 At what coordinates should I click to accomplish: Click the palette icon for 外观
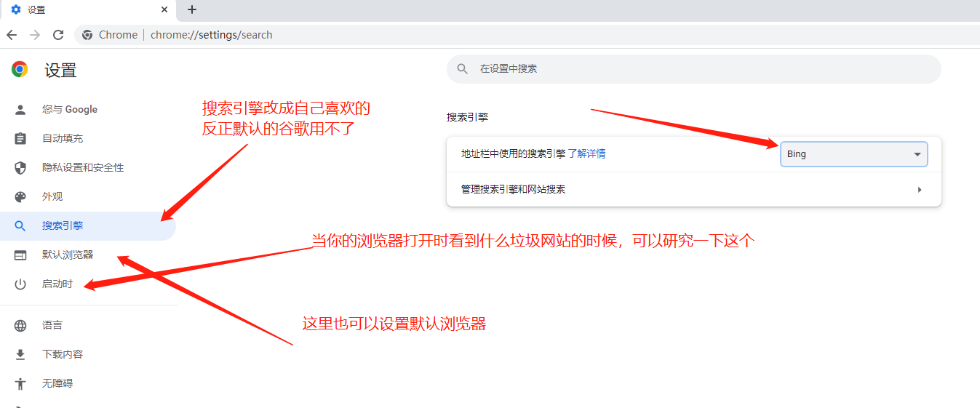click(20, 197)
